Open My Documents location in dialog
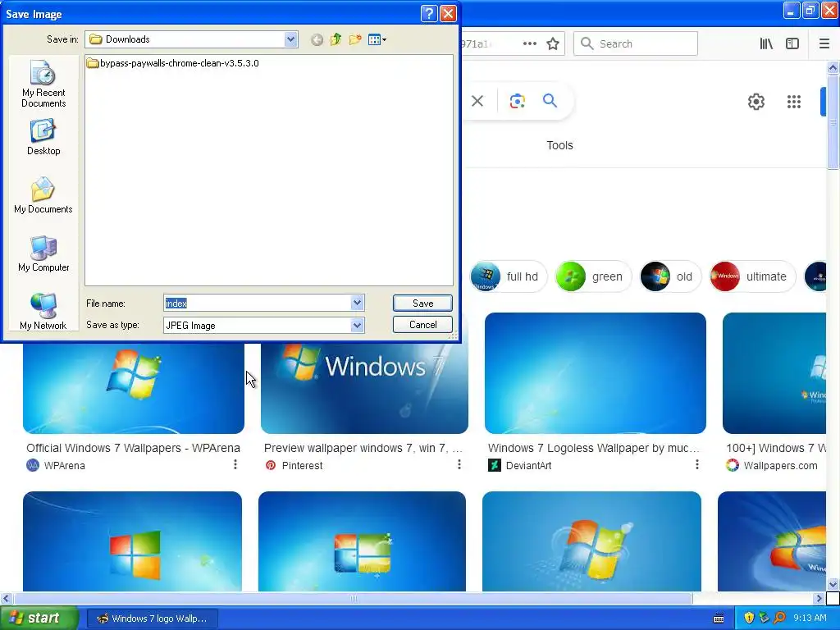Viewport: 840px width, 630px height. point(43,195)
